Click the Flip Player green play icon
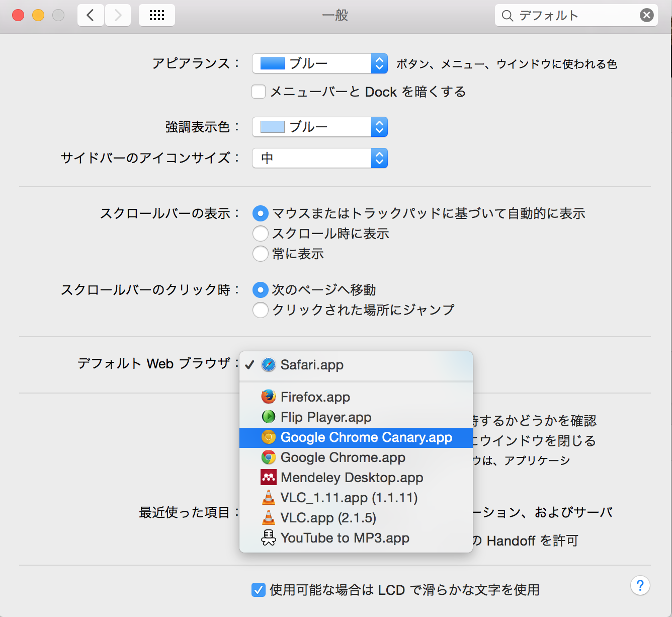Screen dimensions: 672x617 click(269, 417)
